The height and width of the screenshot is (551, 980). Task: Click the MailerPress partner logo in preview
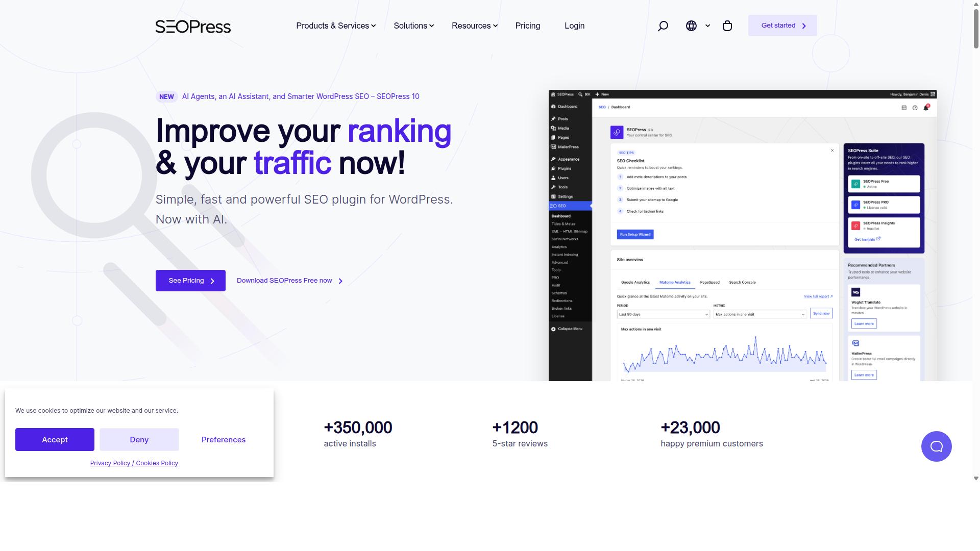click(x=856, y=343)
